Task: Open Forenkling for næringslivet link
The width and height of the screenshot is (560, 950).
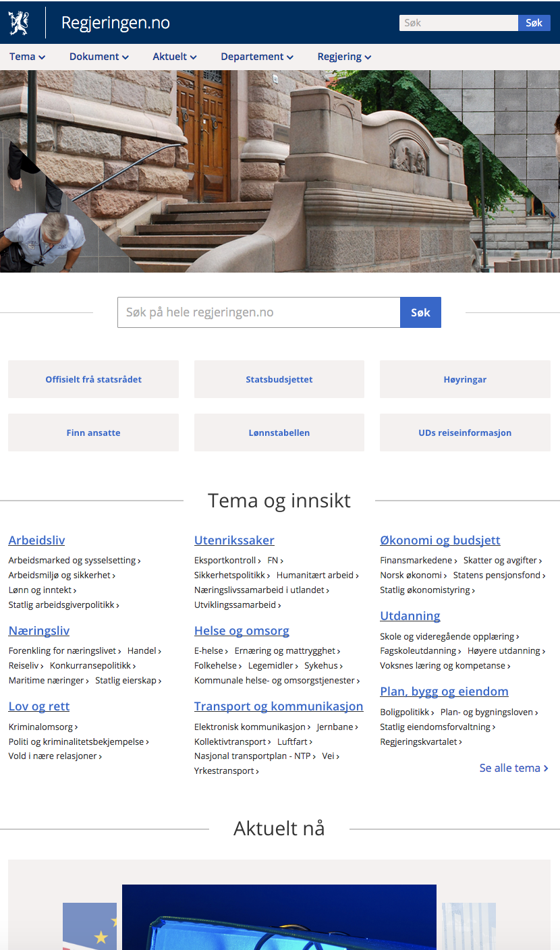Action: 65,651
